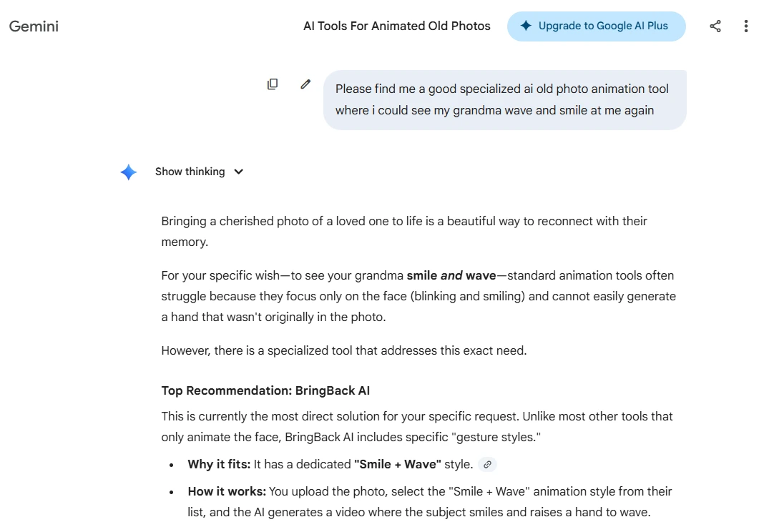Toggle visibility of the model's thinking
Viewport: 764px width, 532px height.
(200, 172)
